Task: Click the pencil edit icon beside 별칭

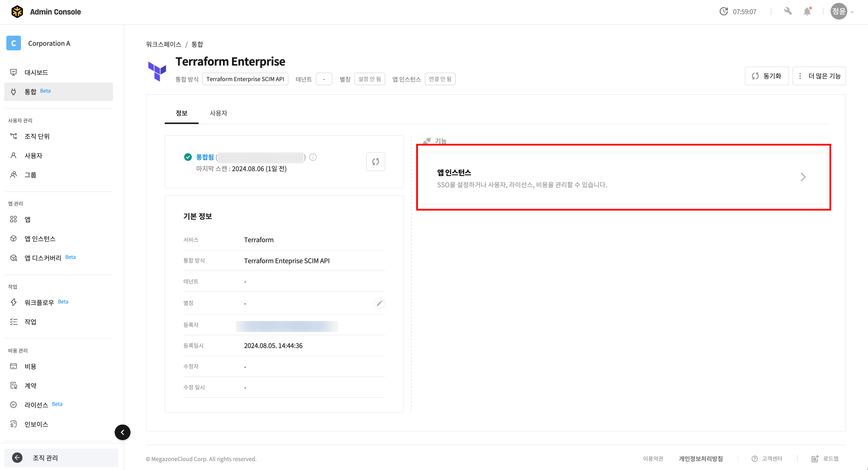Action: click(379, 303)
